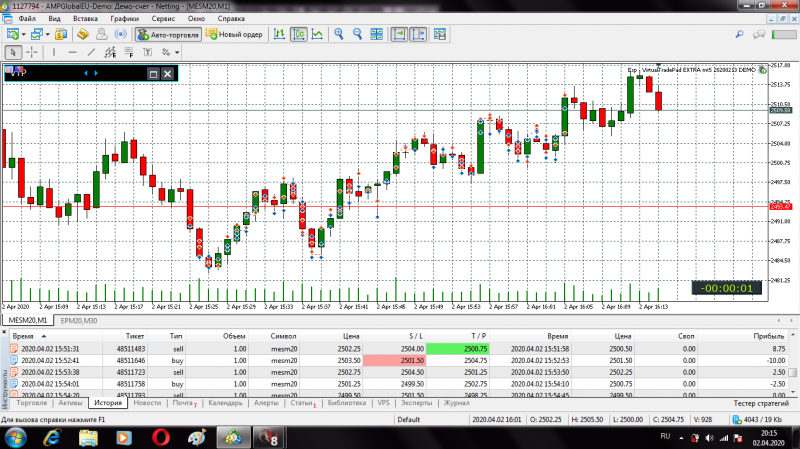Open the chat bubbles icon
Viewport: 800px width, 449px height.
pos(759,34)
